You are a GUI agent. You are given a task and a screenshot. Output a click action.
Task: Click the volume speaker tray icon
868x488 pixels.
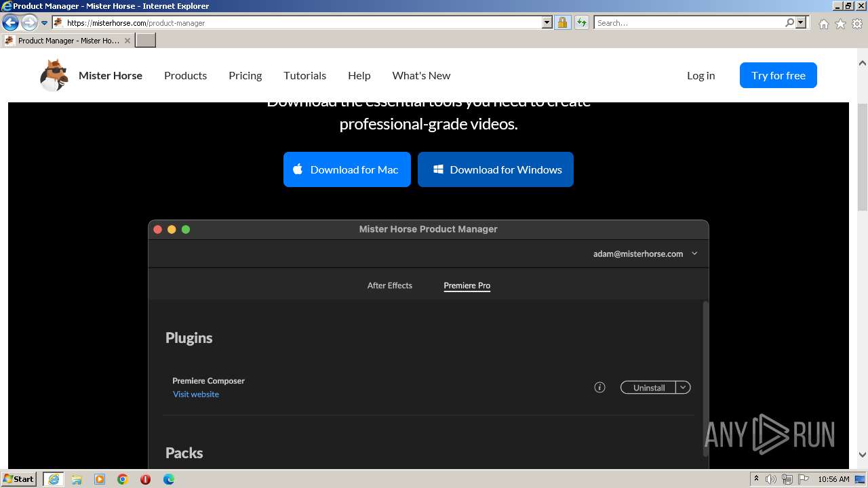(771, 479)
